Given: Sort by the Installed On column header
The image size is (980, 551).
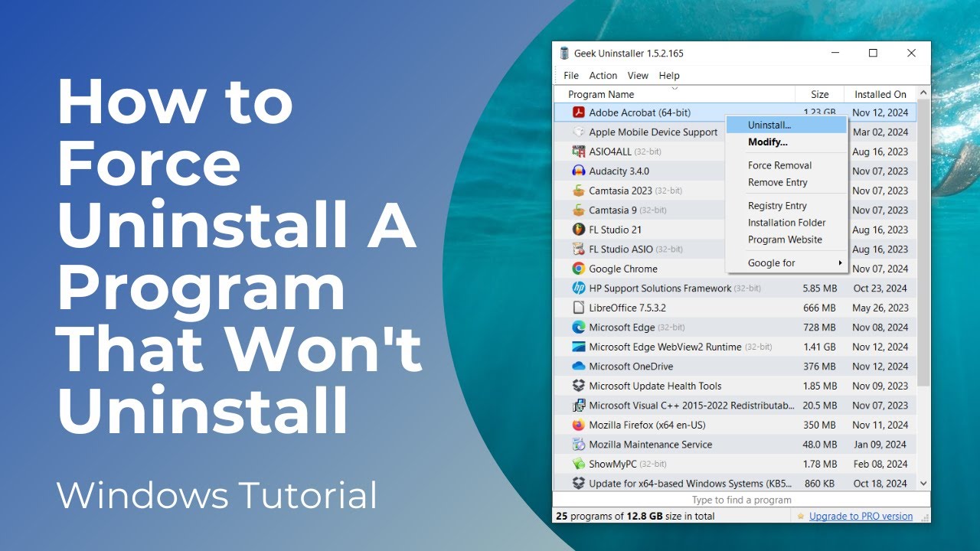Looking at the screenshot, I should (x=880, y=95).
